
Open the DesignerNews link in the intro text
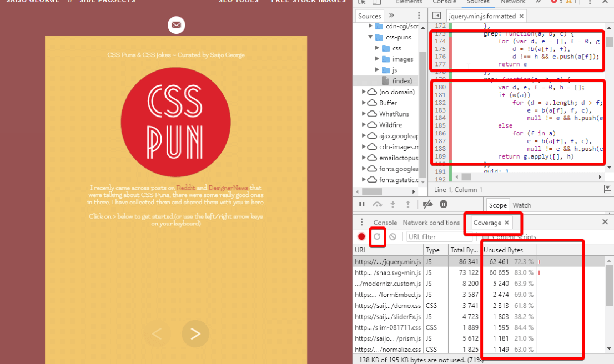click(228, 188)
